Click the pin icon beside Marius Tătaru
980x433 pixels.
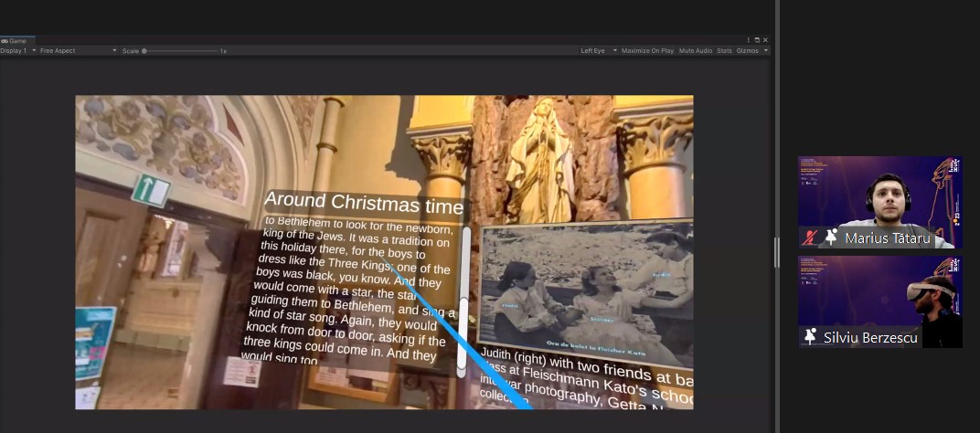(x=831, y=238)
